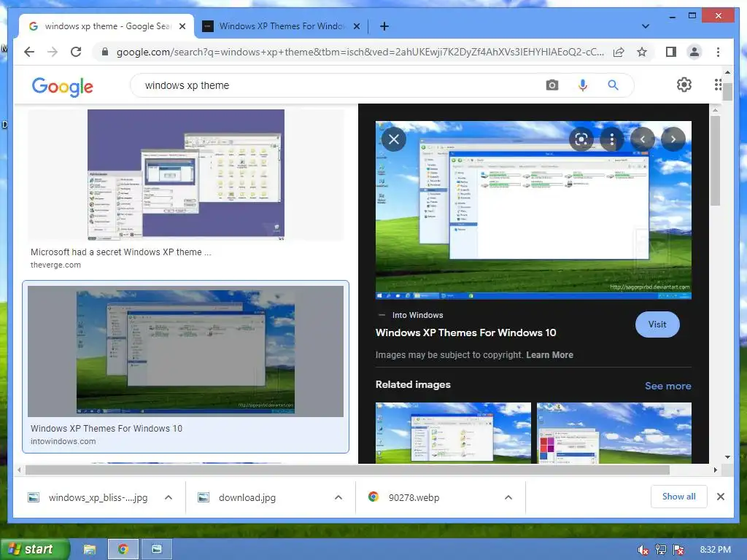747x560 pixels.
Task: Click the horizontal page scrollbar
Action: (x=347, y=470)
